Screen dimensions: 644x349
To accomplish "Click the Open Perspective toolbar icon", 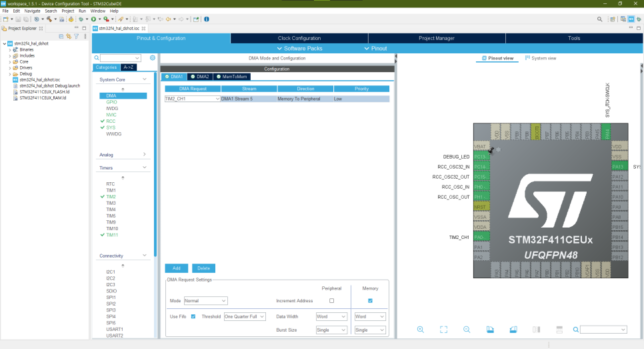I will point(613,19).
